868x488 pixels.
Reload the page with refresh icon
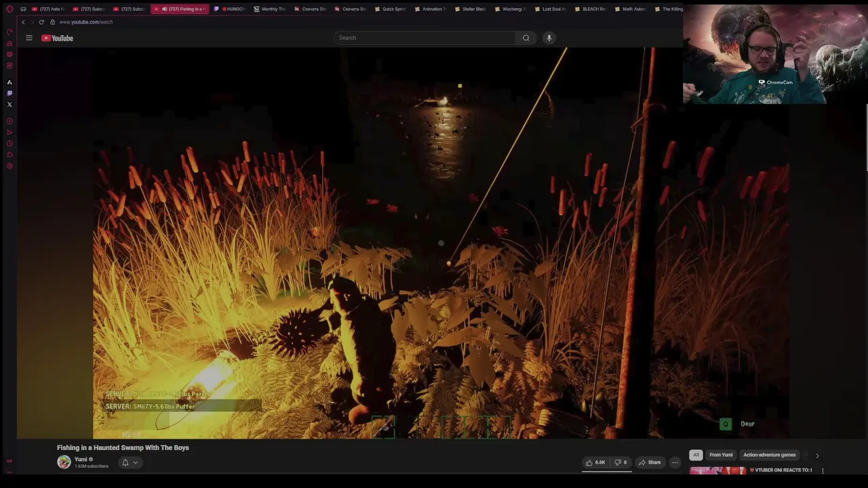click(41, 22)
